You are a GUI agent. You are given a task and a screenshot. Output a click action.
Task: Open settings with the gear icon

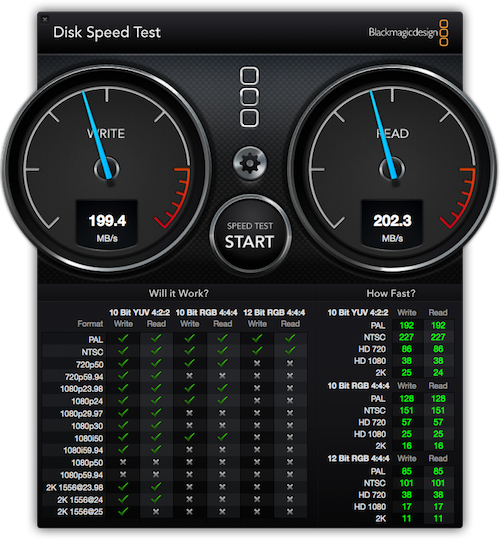250,163
